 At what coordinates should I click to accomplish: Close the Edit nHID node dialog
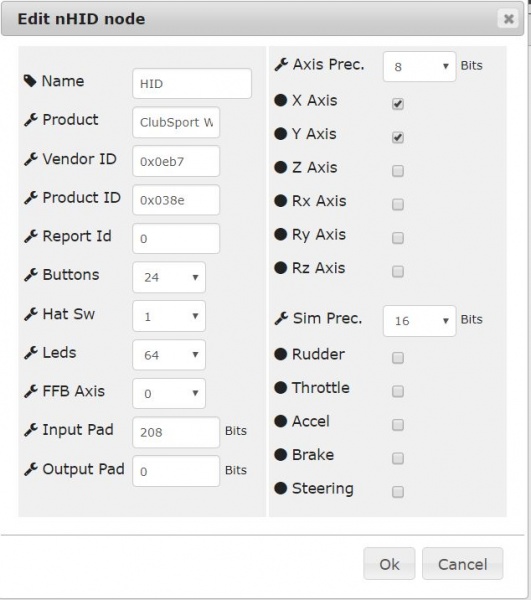508,18
